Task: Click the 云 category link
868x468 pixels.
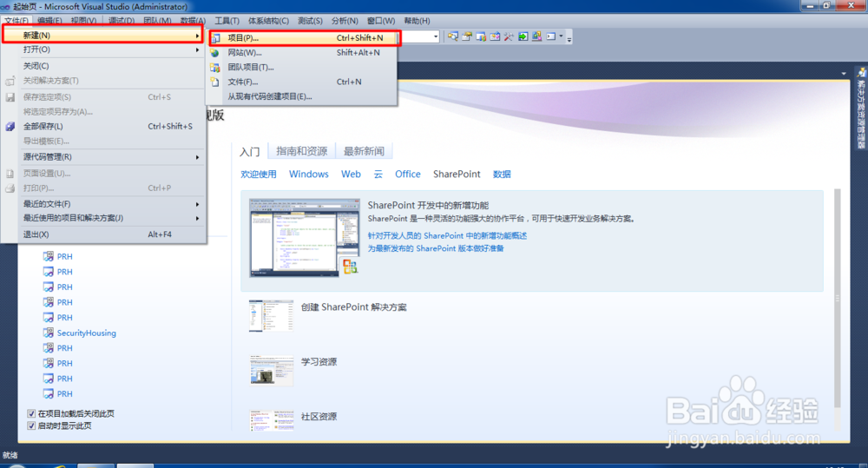Action: pos(378,174)
